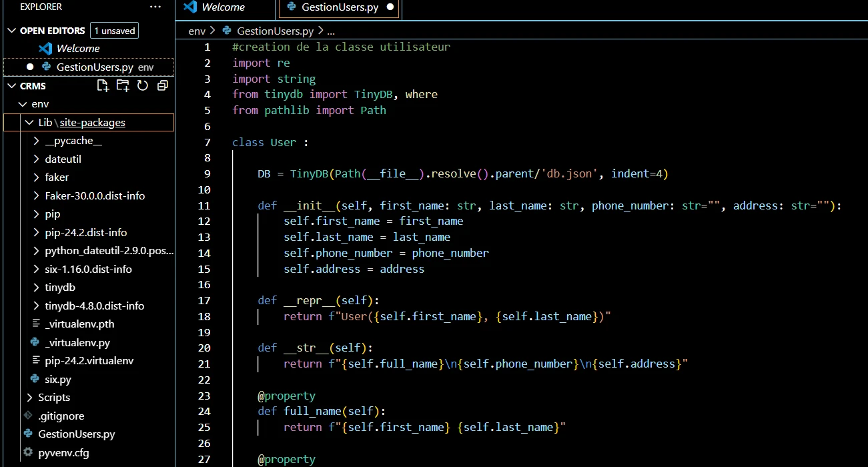Open six.py in the file tree
This screenshot has width=868, height=467.
[58, 379]
